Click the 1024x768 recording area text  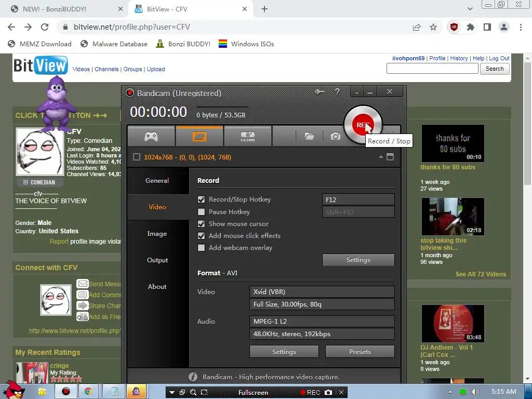[x=188, y=157]
